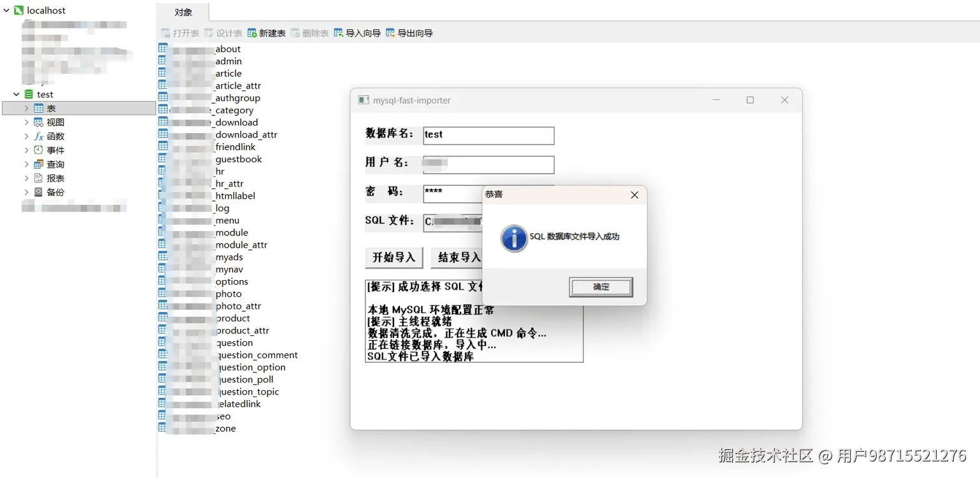The height and width of the screenshot is (478, 980).
Task: Select the download_attr table row
Action: tap(218, 134)
